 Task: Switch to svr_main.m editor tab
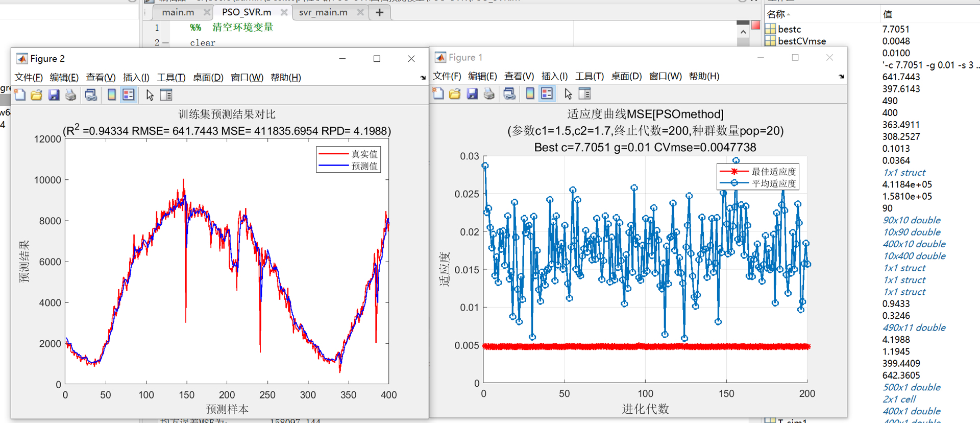pyautogui.click(x=323, y=12)
